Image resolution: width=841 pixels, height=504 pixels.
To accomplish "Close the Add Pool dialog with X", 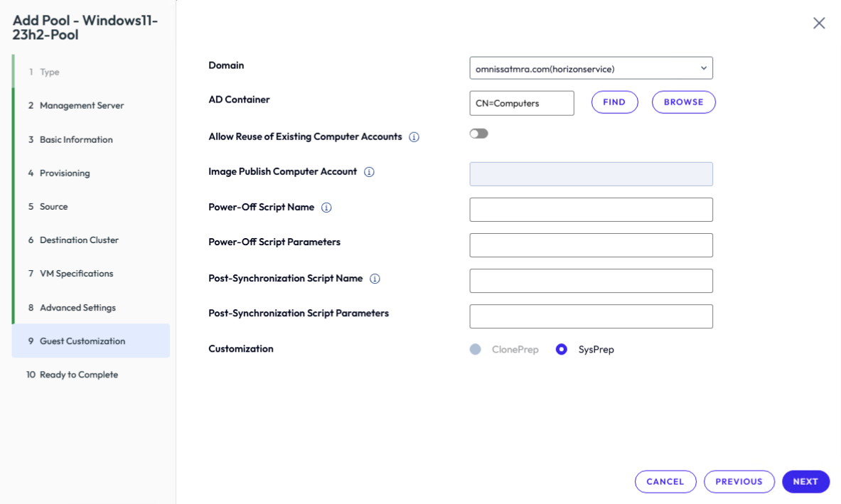I will (818, 23).
